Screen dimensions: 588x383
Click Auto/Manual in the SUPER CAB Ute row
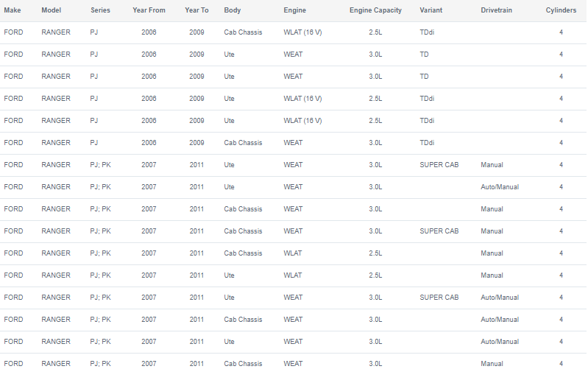click(x=500, y=298)
